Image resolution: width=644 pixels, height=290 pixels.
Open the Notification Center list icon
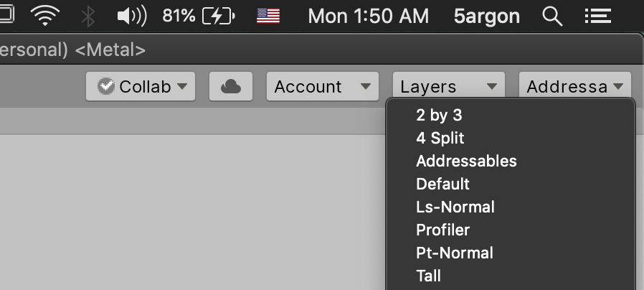pyautogui.click(x=597, y=15)
